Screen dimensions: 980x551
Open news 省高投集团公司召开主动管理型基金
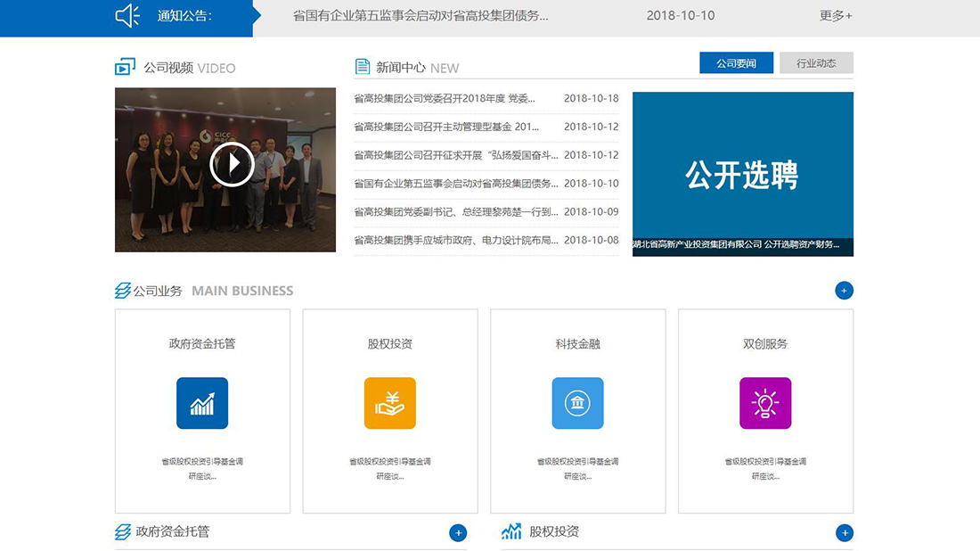446,127
